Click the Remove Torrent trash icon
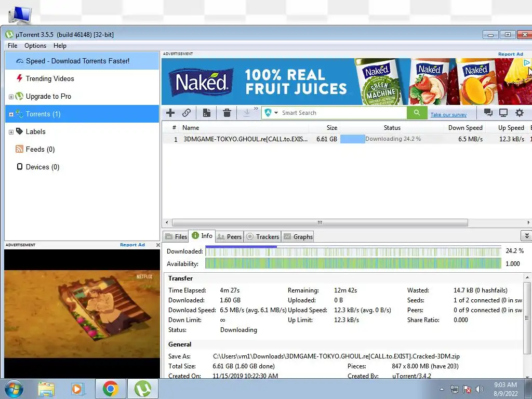The image size is (532, 399). [227, 113]
